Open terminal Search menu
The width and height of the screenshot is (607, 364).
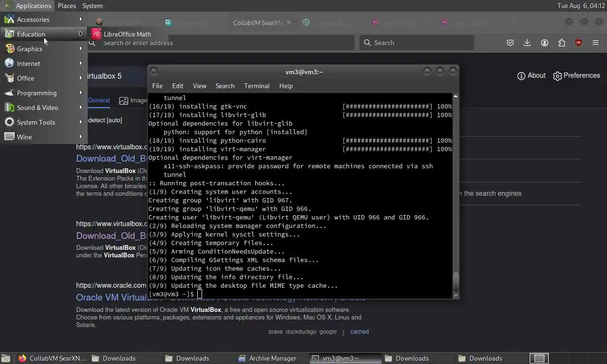coord(225,86)
